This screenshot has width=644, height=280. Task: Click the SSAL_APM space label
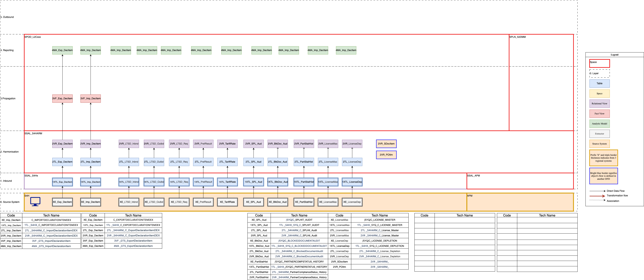click(473, 176)
